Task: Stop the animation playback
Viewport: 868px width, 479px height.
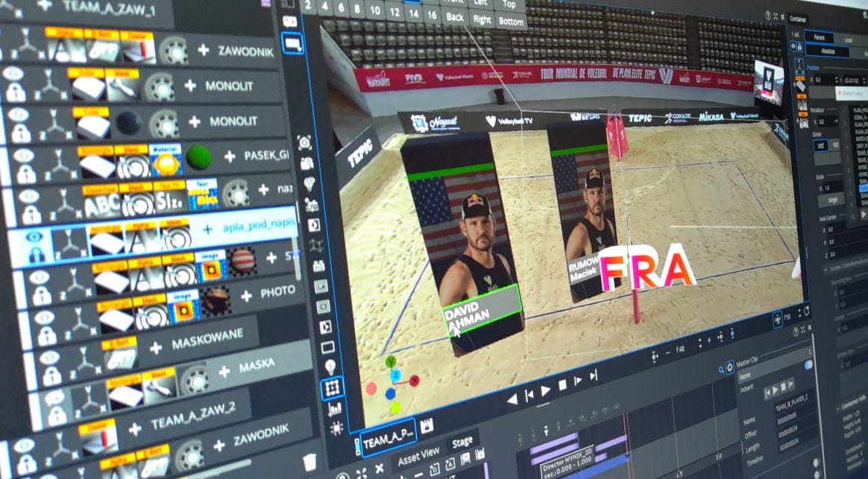Action: tap(562, 385)
